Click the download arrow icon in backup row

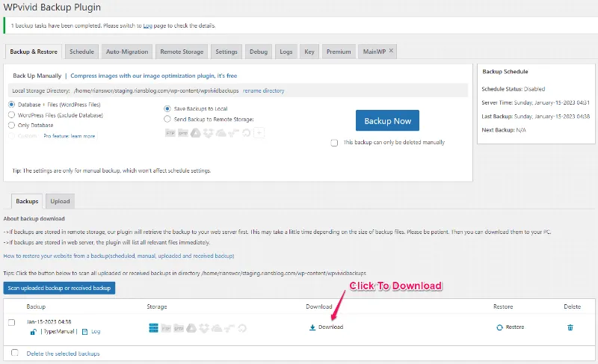tap(312, 327)
